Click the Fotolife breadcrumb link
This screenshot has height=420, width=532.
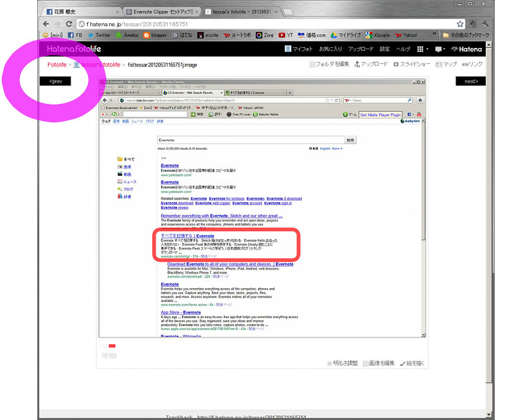pos(57,65)
